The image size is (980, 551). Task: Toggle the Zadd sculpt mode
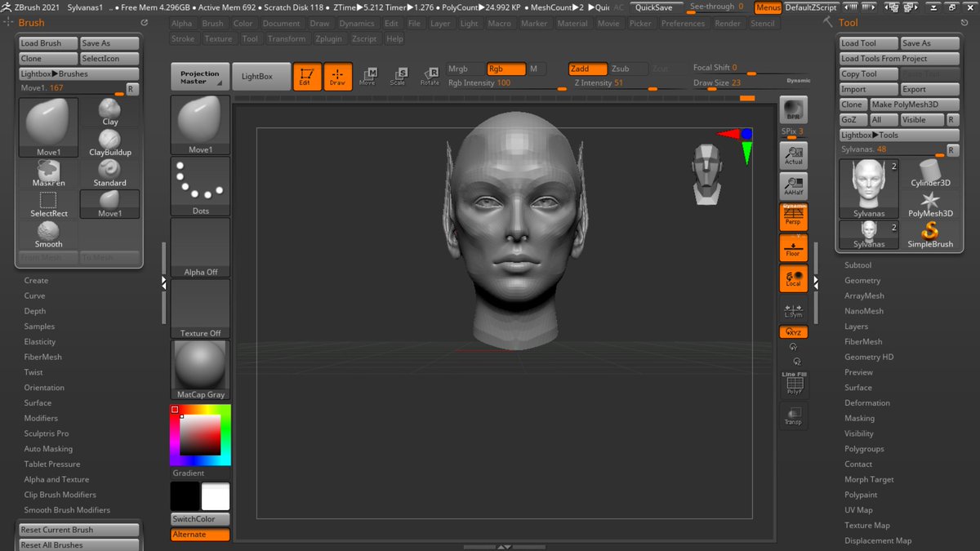coord(588,69)
